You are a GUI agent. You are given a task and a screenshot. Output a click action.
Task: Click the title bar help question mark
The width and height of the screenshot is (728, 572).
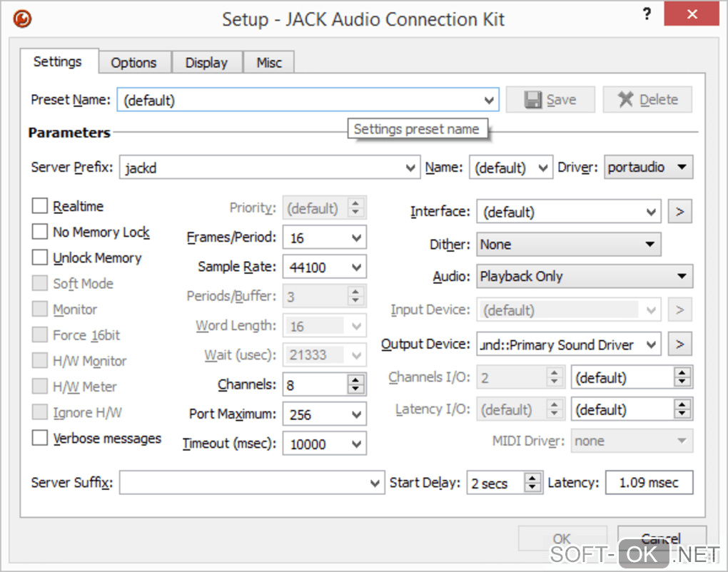click(647, 14)
